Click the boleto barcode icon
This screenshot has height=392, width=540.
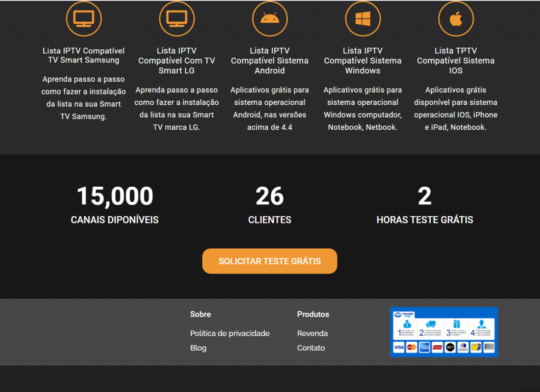pyautogui.click(x=489, y=347)
